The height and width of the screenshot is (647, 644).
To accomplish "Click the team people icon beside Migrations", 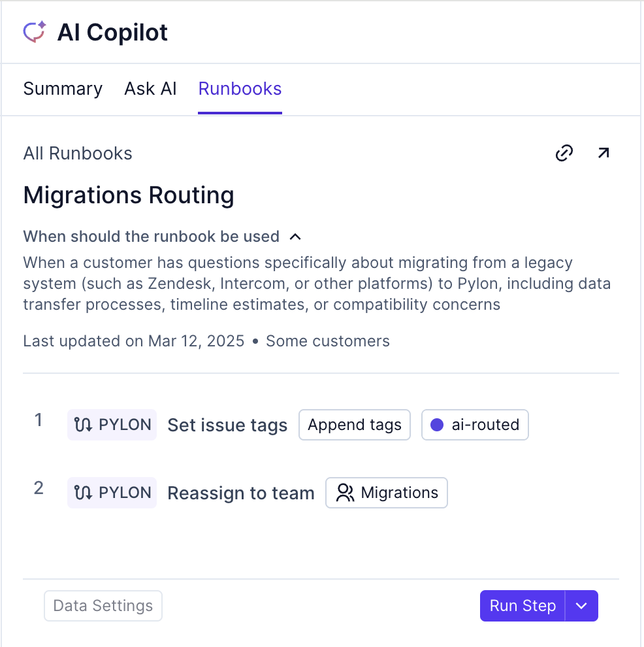I will 345,493.
